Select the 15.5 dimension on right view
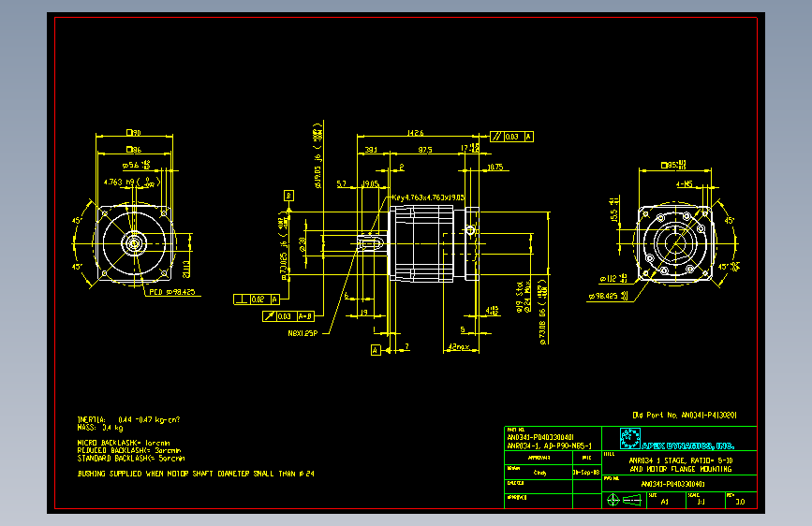 click(x=614, y=210)
